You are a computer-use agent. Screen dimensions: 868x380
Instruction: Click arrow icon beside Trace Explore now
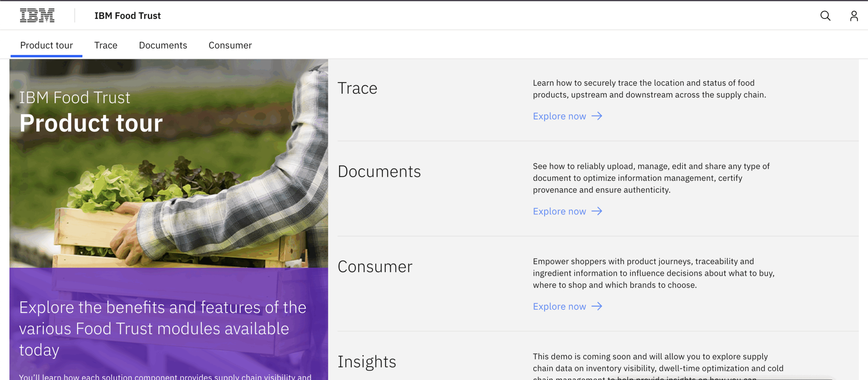coord(597,116)
